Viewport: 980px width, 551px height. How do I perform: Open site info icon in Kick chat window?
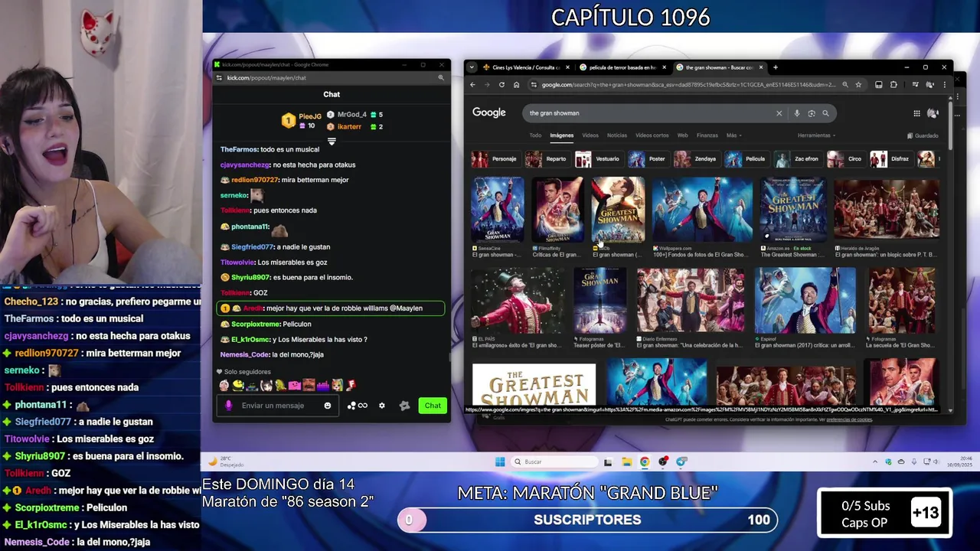pyautogui.click(x=220, y=78)
